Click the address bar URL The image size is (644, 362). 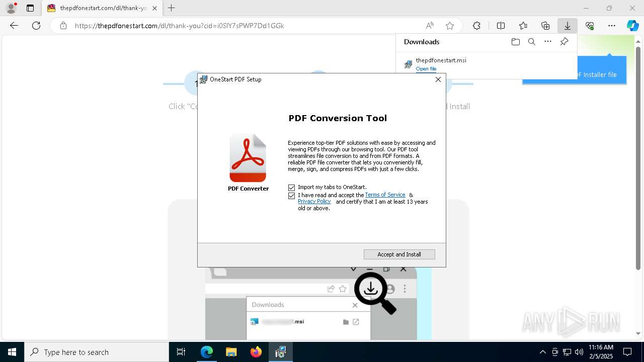click(x=180, y=26)
